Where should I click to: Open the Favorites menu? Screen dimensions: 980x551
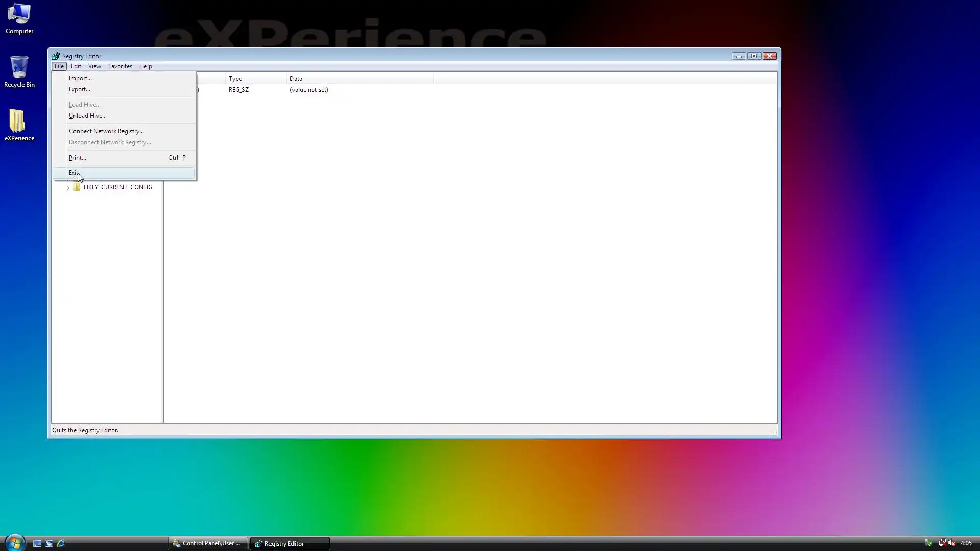tap(120, 66)
